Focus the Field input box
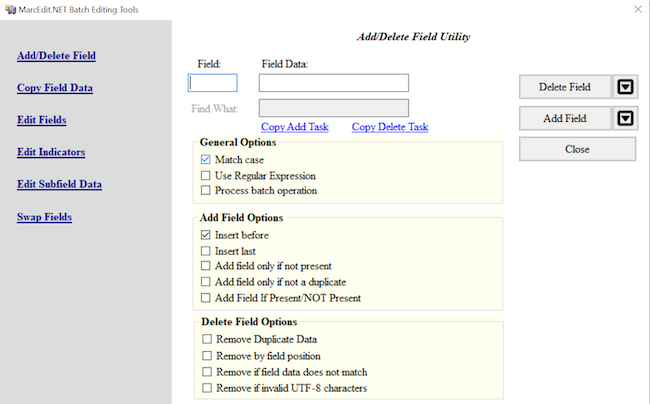The height and width of the screenshot is (404, 650). click(213, 83)
